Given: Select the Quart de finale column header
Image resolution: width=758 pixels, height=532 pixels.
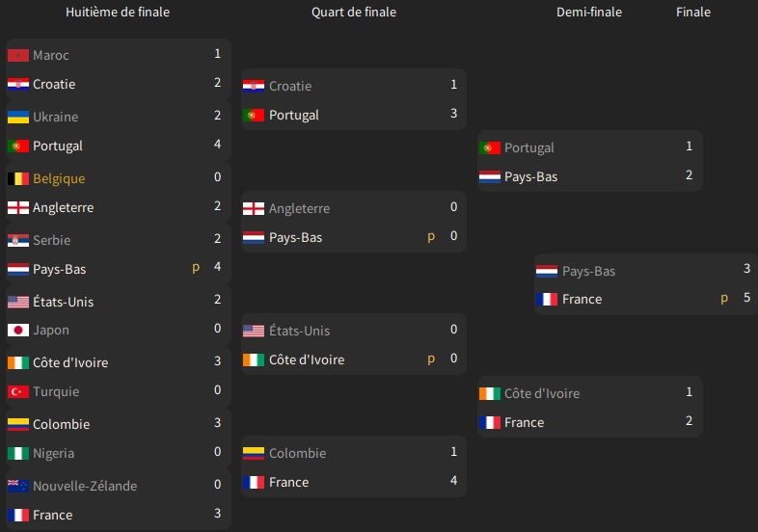Looking at the screenshot, I should point(354,13).
